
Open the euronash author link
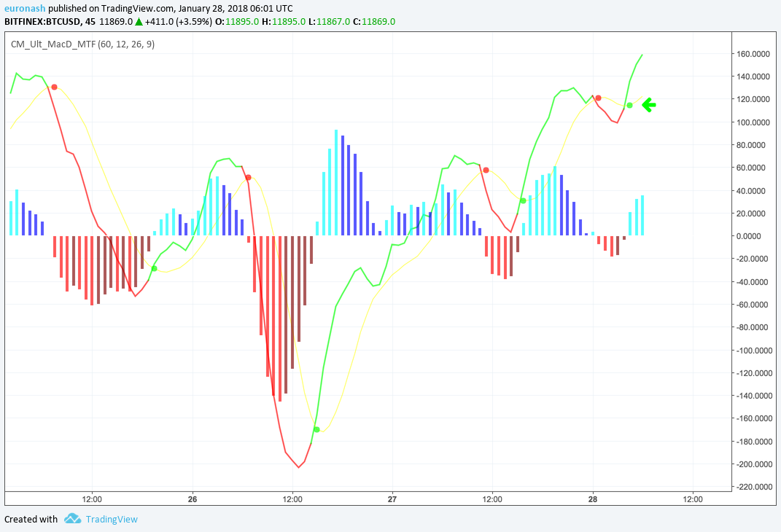tap(25, 9)
